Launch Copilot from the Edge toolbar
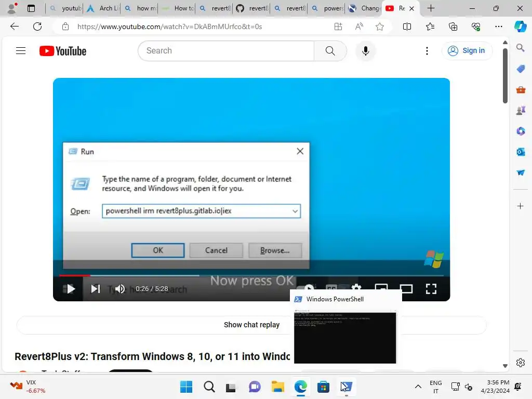Screen dimensions: 532x399 click(x=520, y=26)
